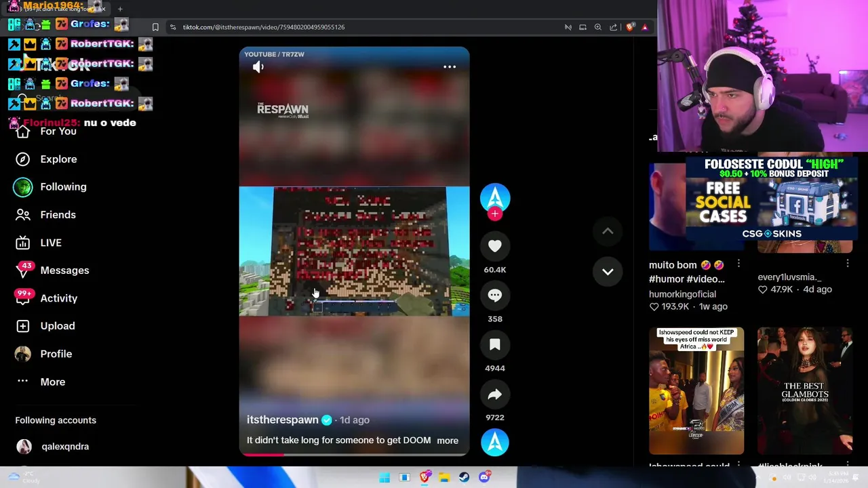
Task: Open Discord in taskbar
Action: click(x=484, y=478)
